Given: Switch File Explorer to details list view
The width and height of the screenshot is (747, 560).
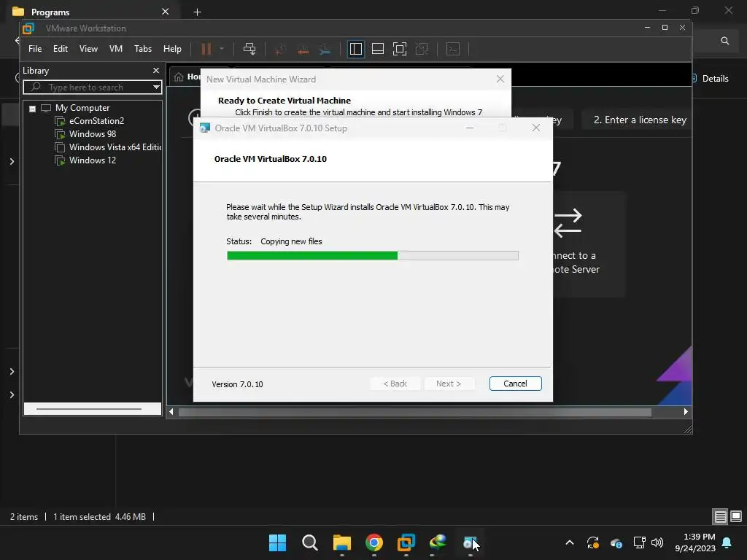Looking at the screenshot, I should pos(720,517).
